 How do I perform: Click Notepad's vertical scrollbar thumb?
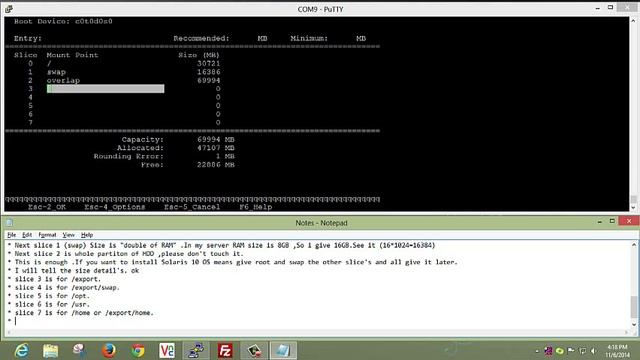pos(634,307)
